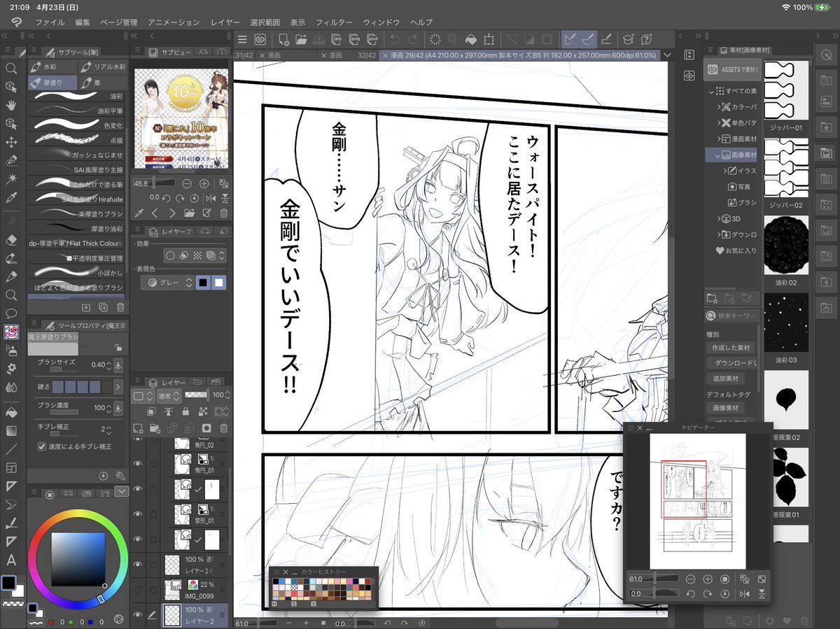This screenshot has width=840, height=629.
Task: Toggle snap to special ruler in command bar
Action: [x=589, y=39]
